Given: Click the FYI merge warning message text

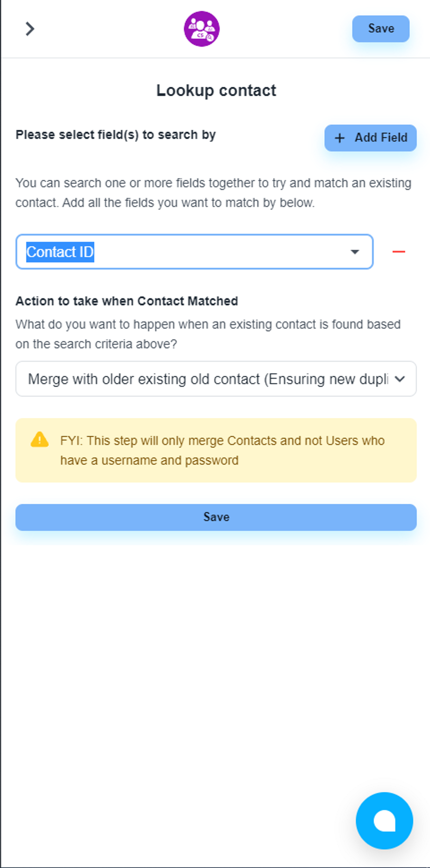Looking at the screenshot, I should click(x=222, y=451).
